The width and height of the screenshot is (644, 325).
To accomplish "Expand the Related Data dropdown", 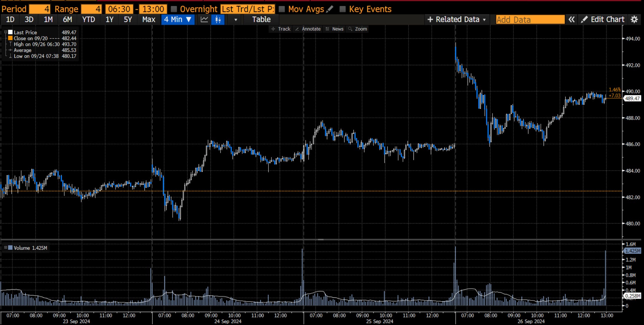I will coord(456,19).
